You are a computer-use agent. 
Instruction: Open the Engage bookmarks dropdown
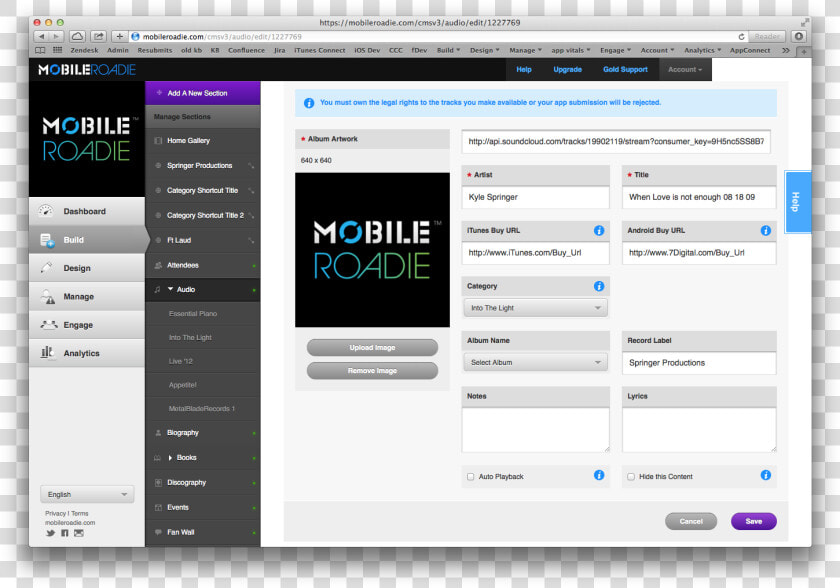coord(616,50)
